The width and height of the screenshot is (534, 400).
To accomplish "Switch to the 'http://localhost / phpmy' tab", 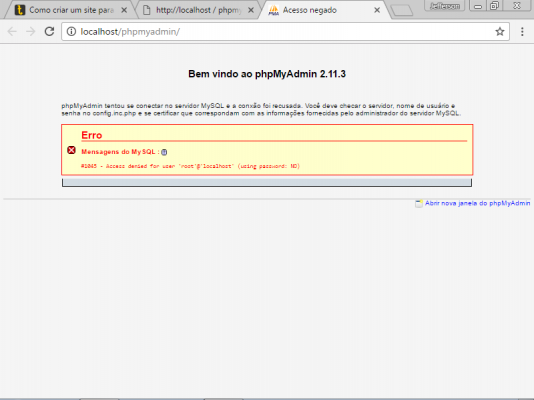I will tap(199, 10).
